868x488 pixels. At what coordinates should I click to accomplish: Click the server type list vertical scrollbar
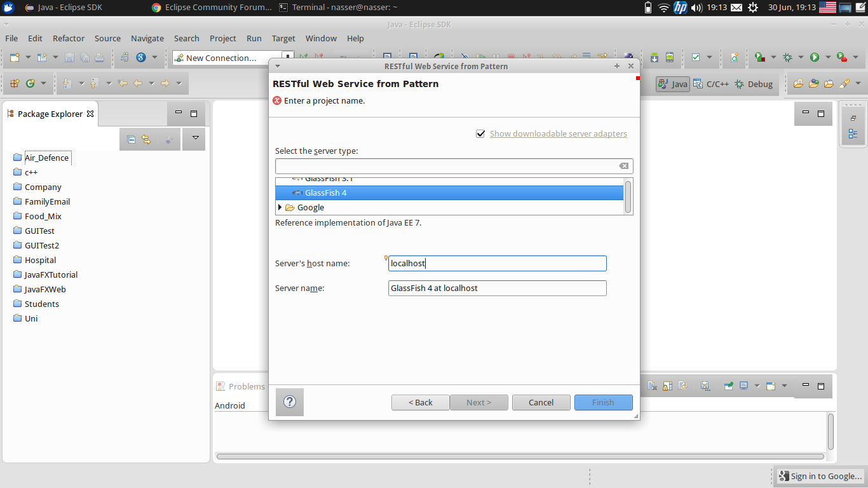point(628,197)
